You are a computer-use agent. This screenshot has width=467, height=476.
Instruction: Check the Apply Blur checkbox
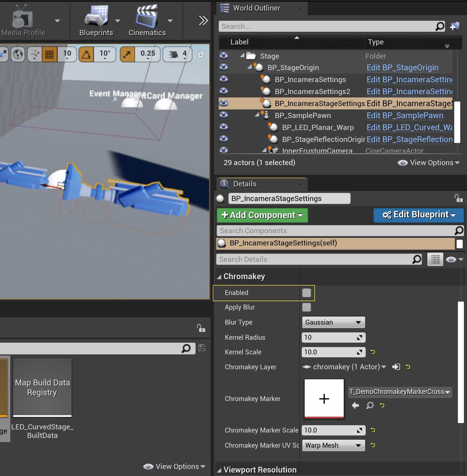point(306,307)
